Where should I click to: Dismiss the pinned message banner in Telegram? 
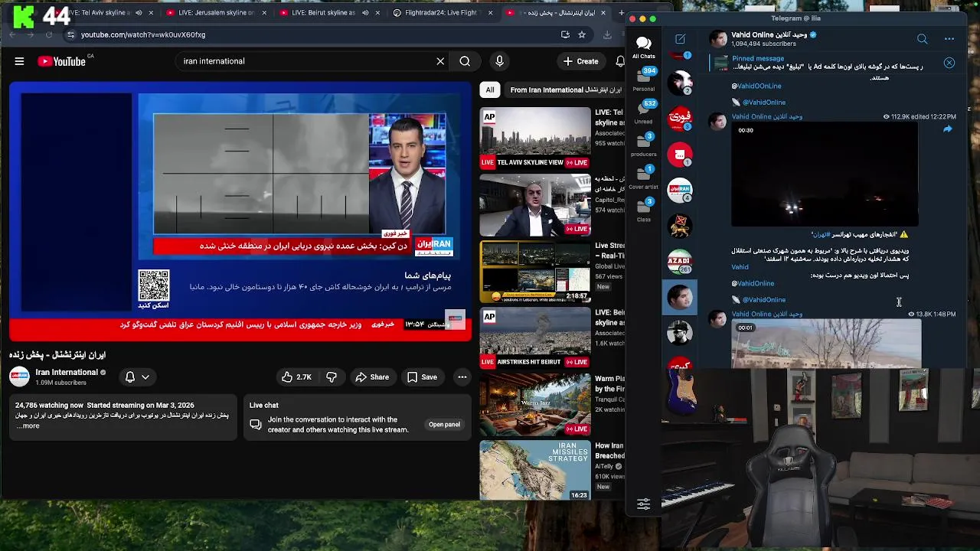949,63
